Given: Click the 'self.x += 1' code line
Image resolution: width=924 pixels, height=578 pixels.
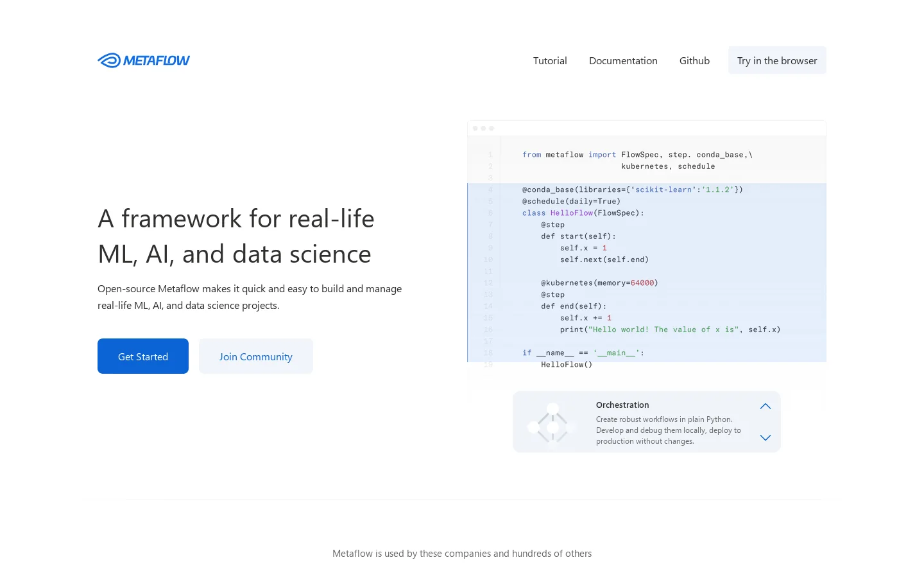Looking at the screenshot, I should [586, 318].
